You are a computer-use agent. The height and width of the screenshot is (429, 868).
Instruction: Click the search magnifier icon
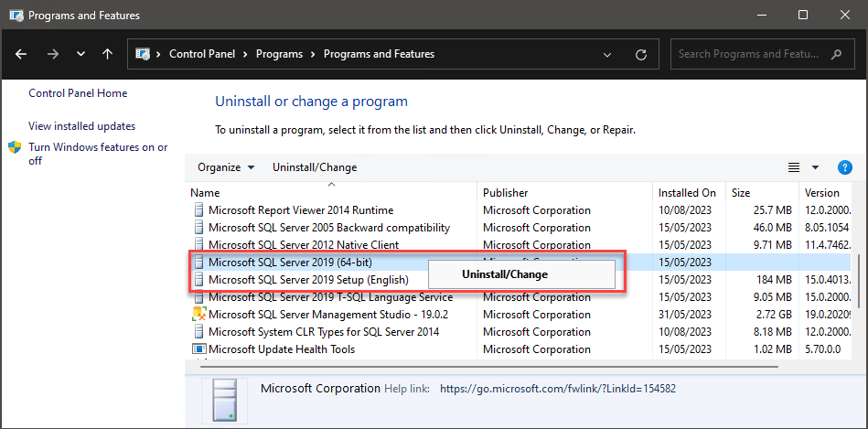point(837,54)
